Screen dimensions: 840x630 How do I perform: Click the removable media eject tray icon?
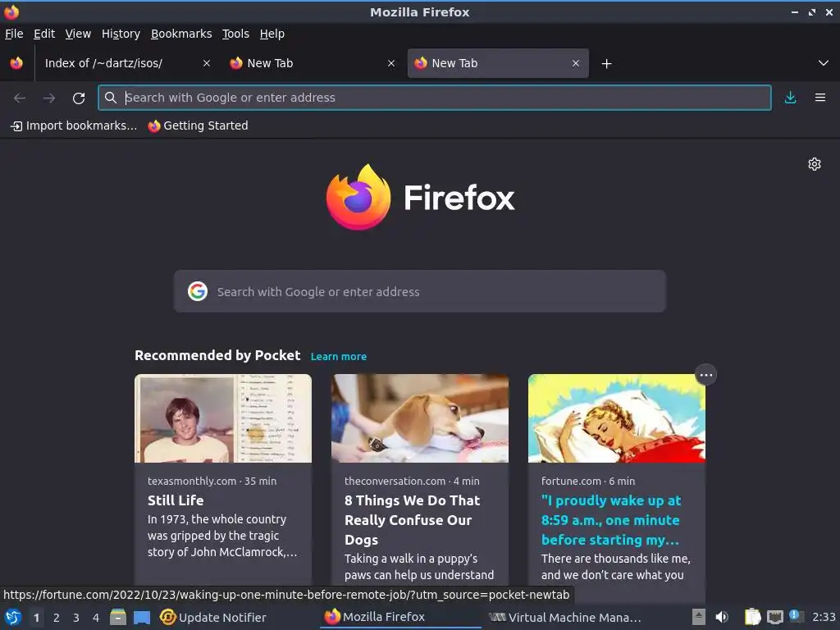click(x=699, y=617)
